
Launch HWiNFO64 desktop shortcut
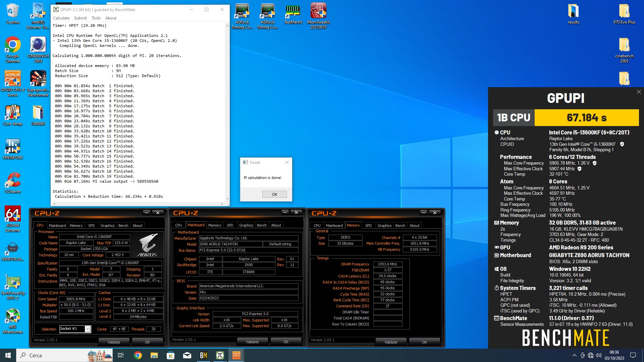[13, 148]
